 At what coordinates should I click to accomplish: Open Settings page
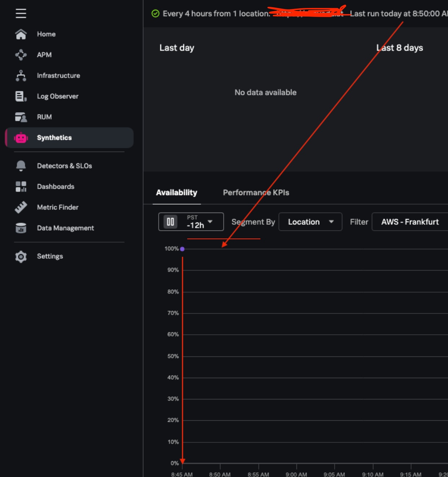point(50,256)
